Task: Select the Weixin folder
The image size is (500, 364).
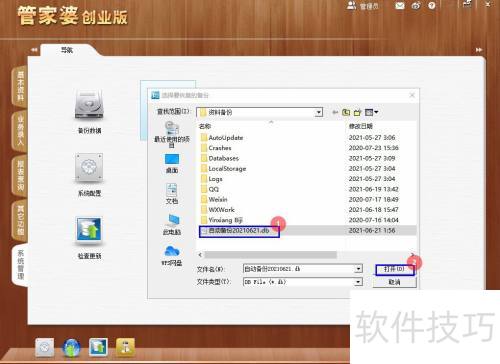Action: click(214, 200)
